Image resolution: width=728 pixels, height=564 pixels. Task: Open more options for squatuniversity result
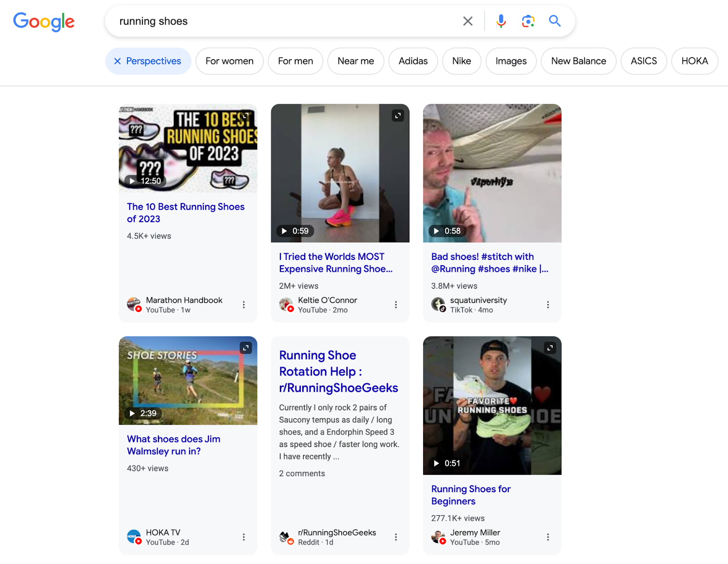pos(548,305)
